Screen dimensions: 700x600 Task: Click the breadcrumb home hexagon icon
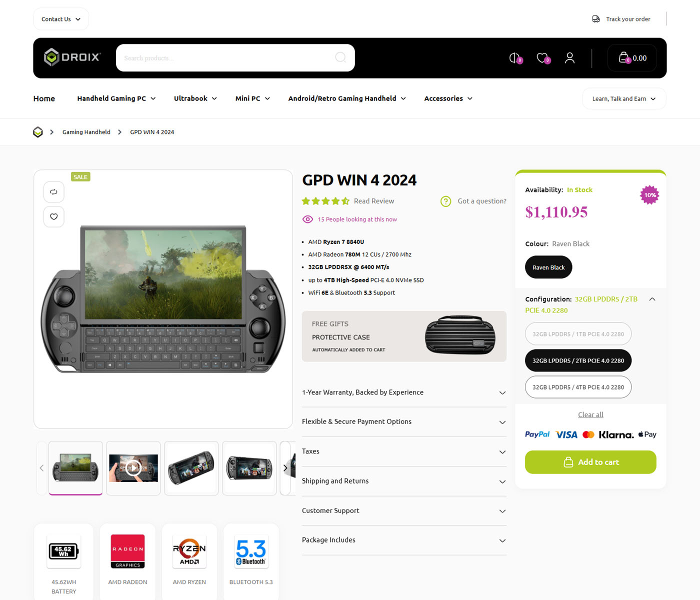click(x=38, y=132)
